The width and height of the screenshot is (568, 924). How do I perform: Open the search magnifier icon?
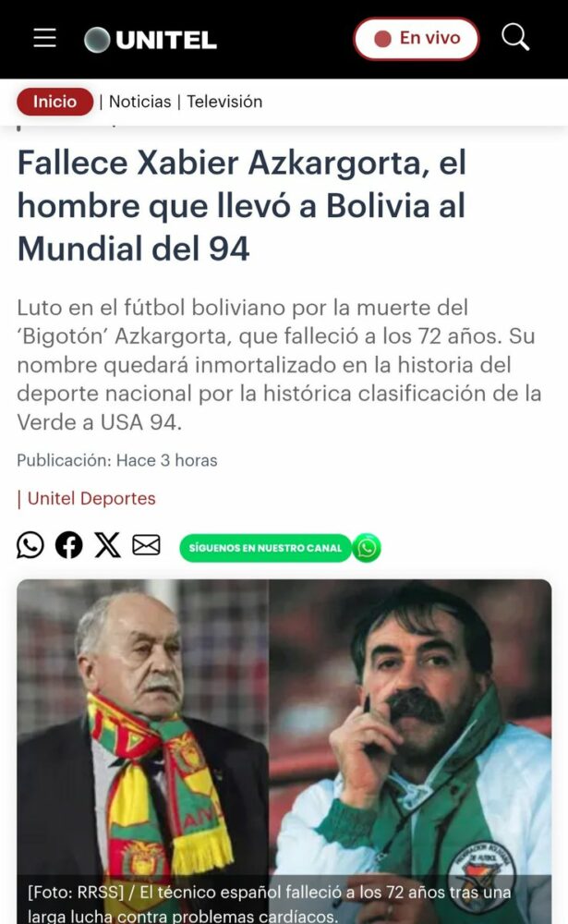tap(515, 38)
